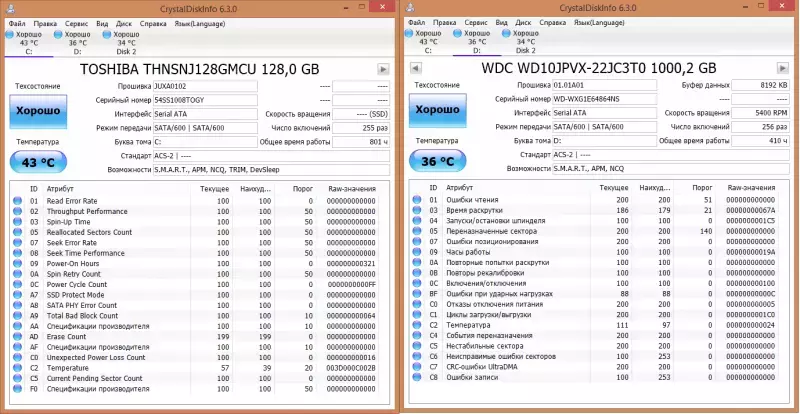Click status orb for Температура row in WDC
The width and height of the screenshot is (800, 414).
[x=417, y=325]
